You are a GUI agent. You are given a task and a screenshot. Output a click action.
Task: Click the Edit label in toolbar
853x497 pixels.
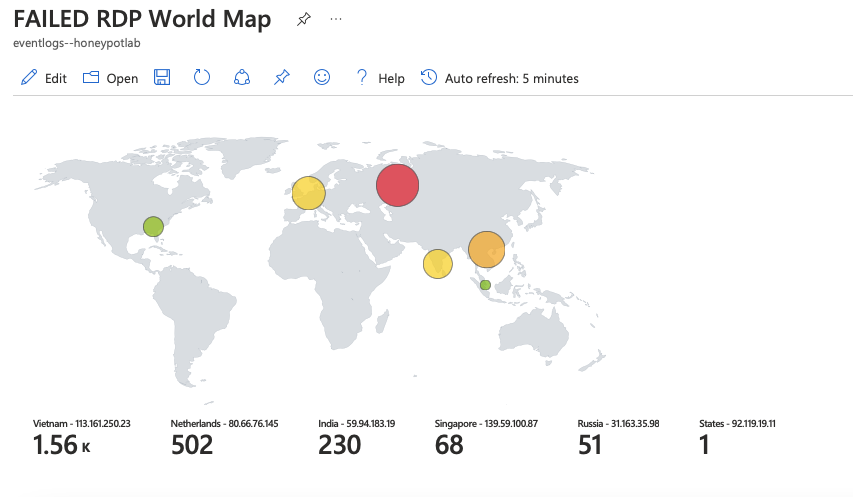coord(55,79)
